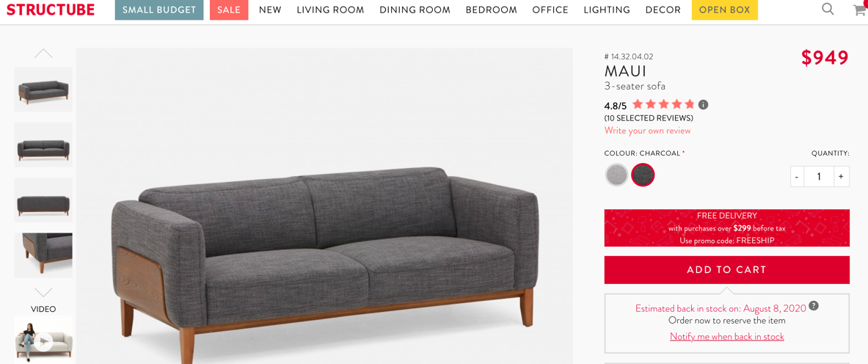The width and height of the screenshot is (868, 364).
Task: Open the Living Room menu
Action: pos(330,10)
